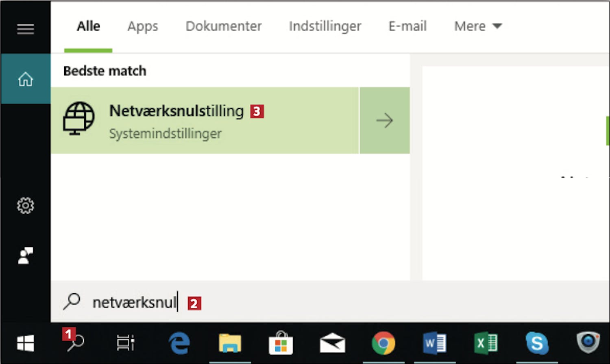Open Microsoft Store from the taskbar
This screenshot has height=364, width=610.
point(281,343)
